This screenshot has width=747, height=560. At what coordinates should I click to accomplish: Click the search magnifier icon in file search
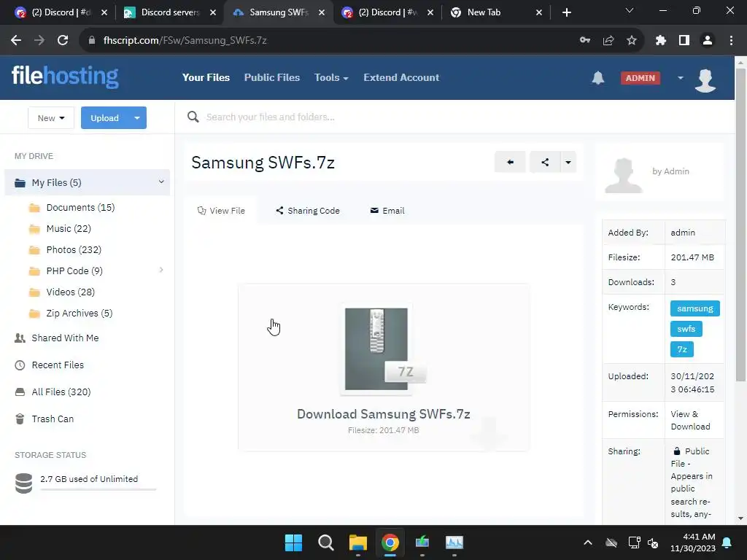[x=193, y=117]
